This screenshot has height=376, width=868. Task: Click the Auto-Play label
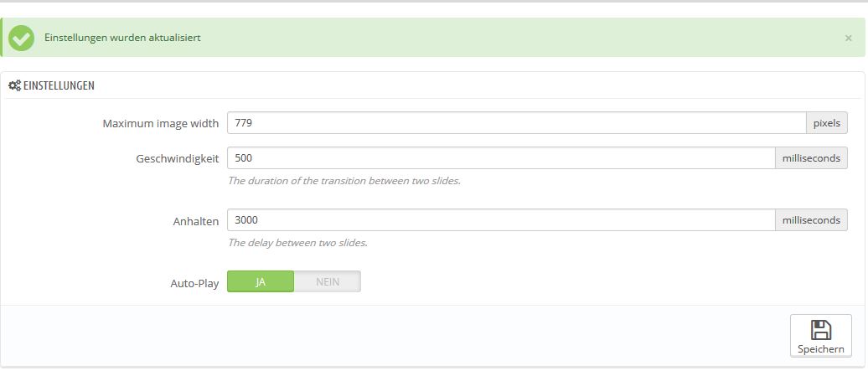click(194, 283)
